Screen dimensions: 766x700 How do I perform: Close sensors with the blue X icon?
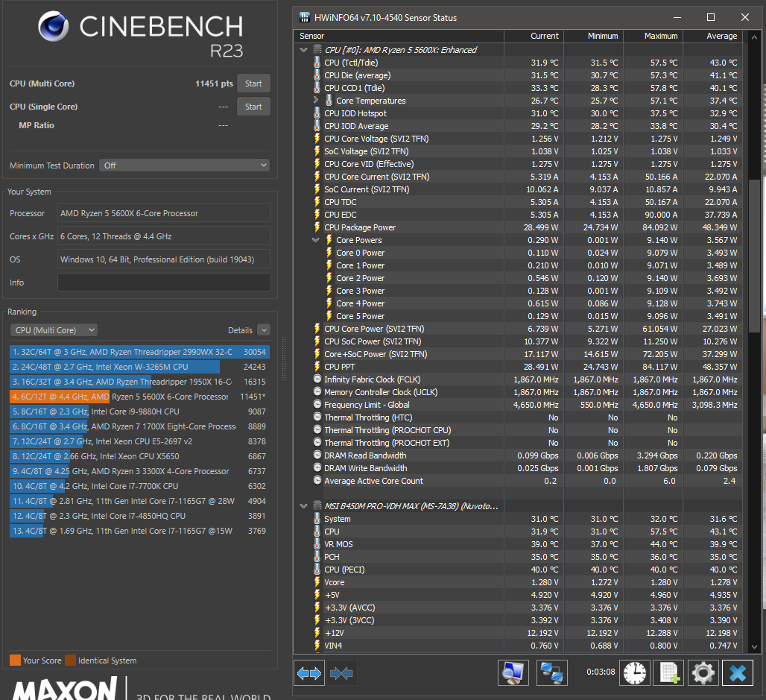pyautogui.click(x=738, y=673)
